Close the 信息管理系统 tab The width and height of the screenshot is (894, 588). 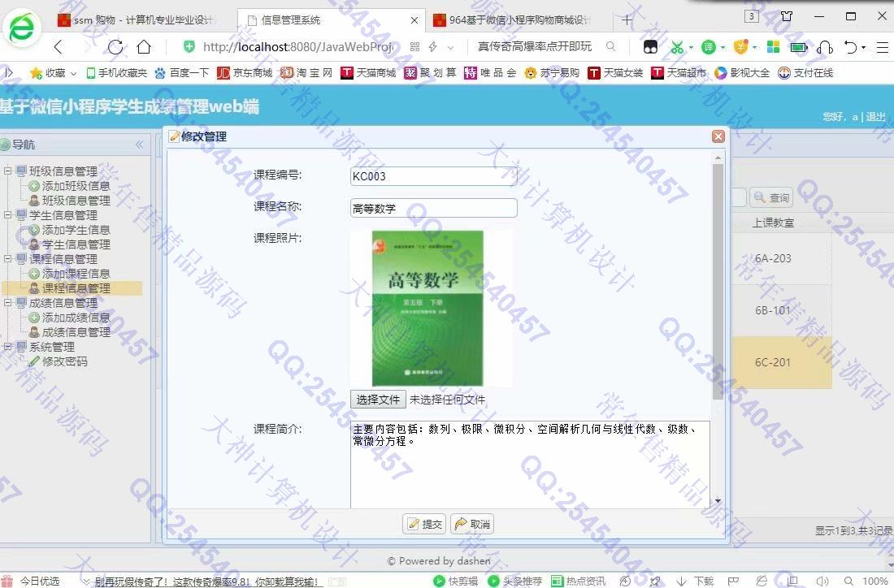coord(414,20)
